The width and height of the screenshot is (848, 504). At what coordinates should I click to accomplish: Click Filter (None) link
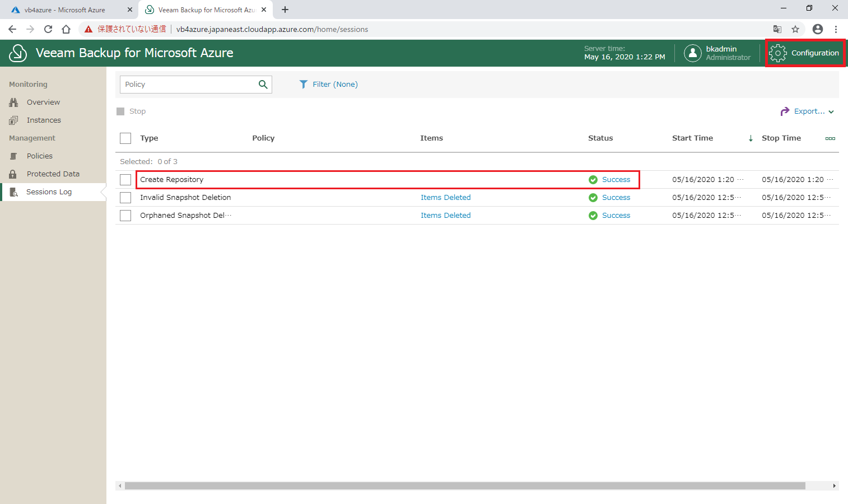335,85
